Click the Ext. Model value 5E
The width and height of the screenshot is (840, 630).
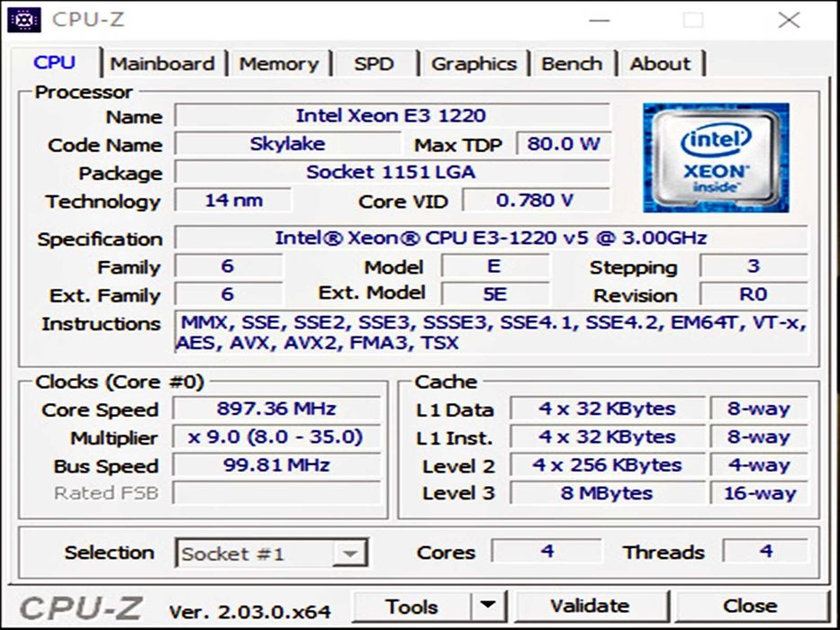pos(495,293)
